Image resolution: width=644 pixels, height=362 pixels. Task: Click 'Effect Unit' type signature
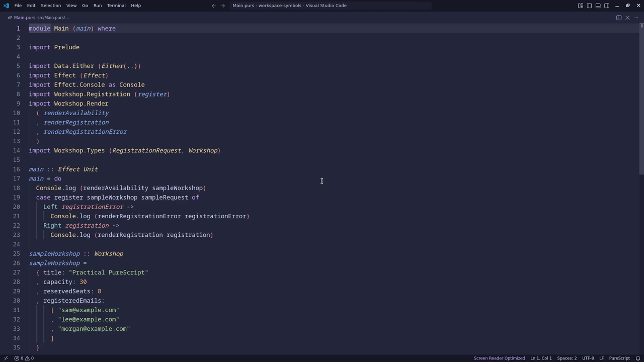click(78, 169)
